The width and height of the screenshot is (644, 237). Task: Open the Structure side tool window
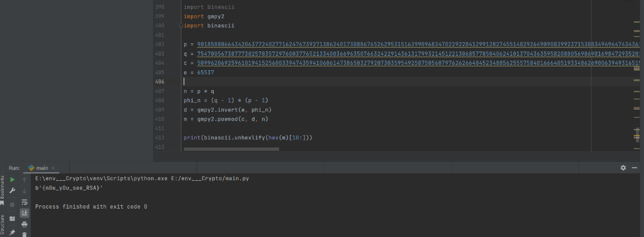coord(3,225)
